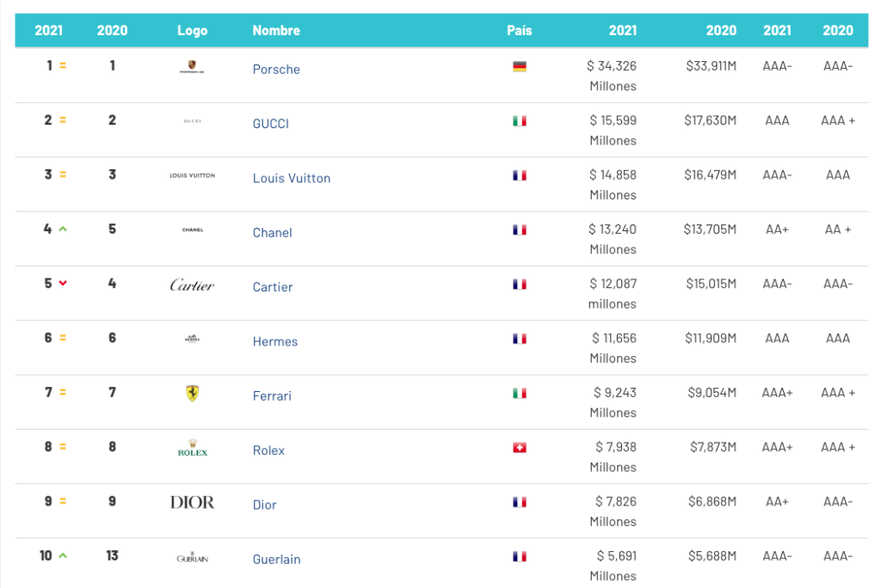Open the Porsche brand name link
The image size is (881, 588).
pyautogui.click(x=276, y=70)
